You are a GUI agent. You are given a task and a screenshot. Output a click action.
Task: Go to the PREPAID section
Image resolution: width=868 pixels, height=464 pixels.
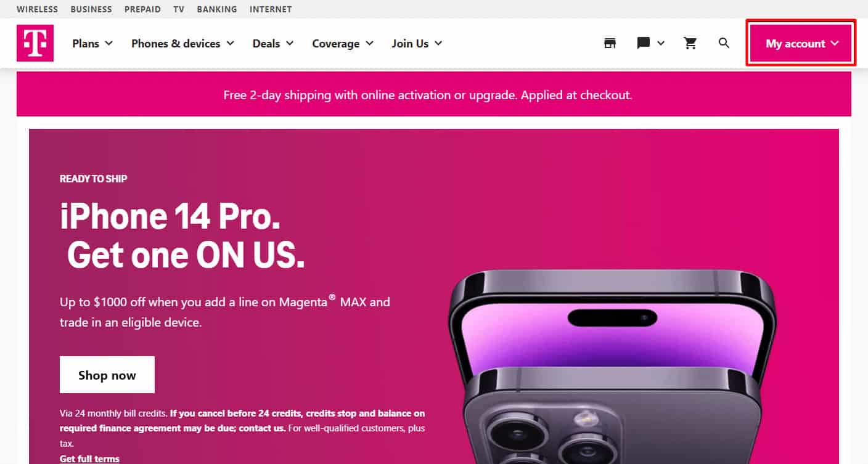tap(142, 9)
